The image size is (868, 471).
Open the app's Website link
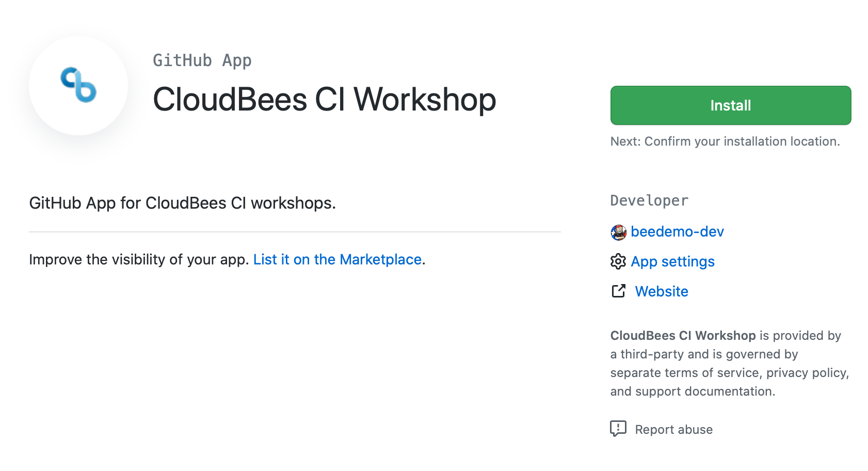coord(662,291)
